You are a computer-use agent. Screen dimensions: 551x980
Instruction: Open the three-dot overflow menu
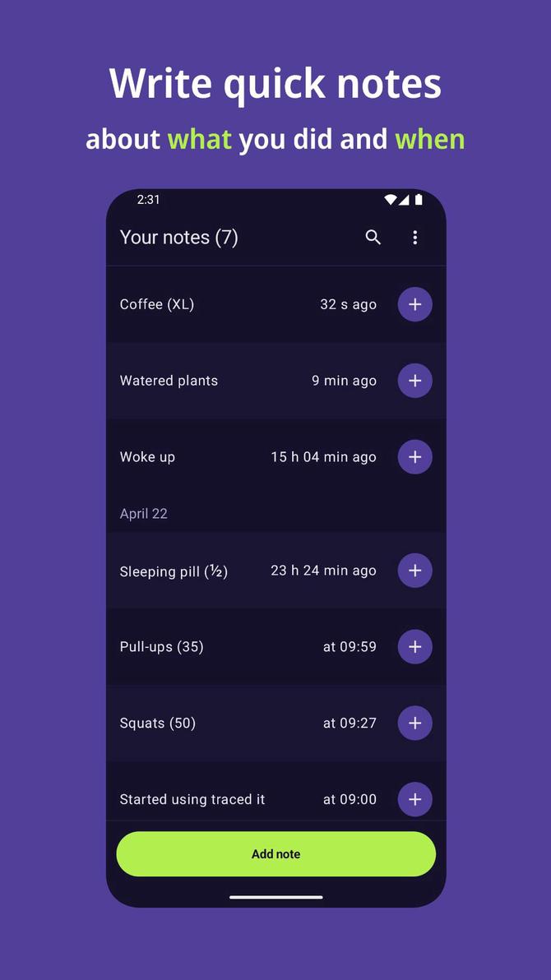pos(415,238)
